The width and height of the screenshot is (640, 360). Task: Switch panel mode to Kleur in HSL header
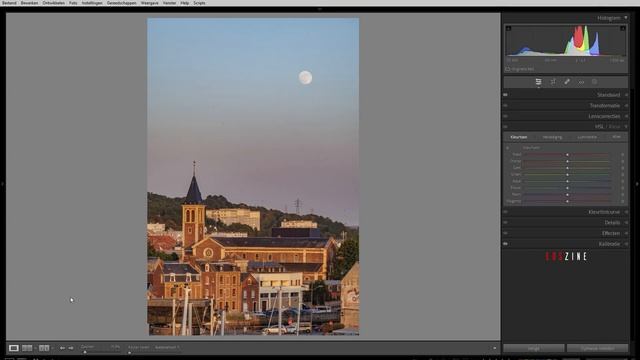614,127
